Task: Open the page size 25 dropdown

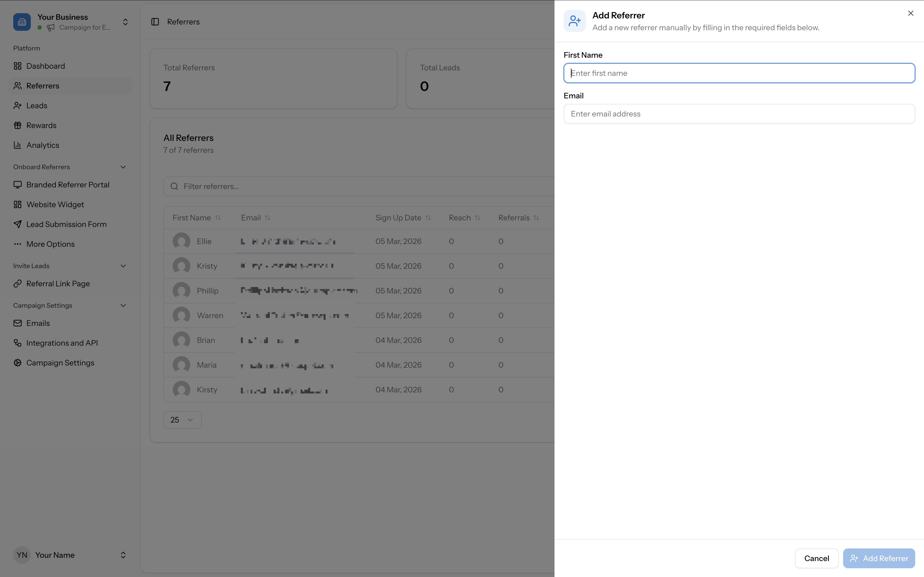Action: (x=183, y=419)
